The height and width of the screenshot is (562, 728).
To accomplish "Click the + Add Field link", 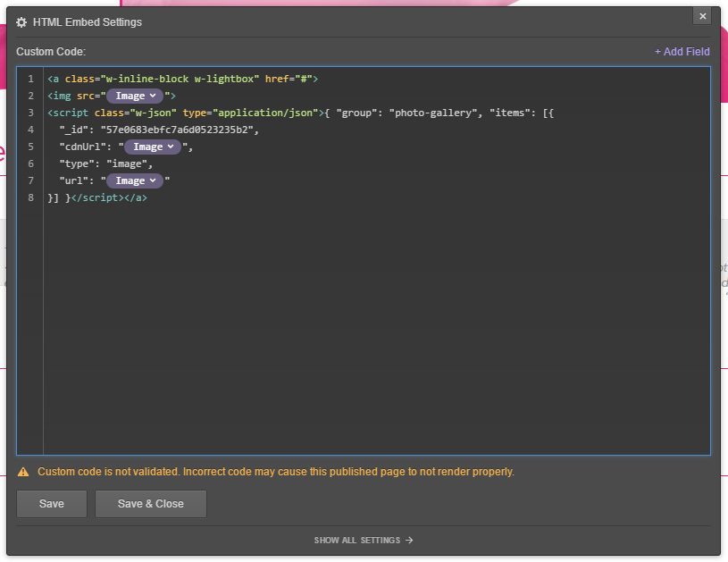I will click(682, 52).
